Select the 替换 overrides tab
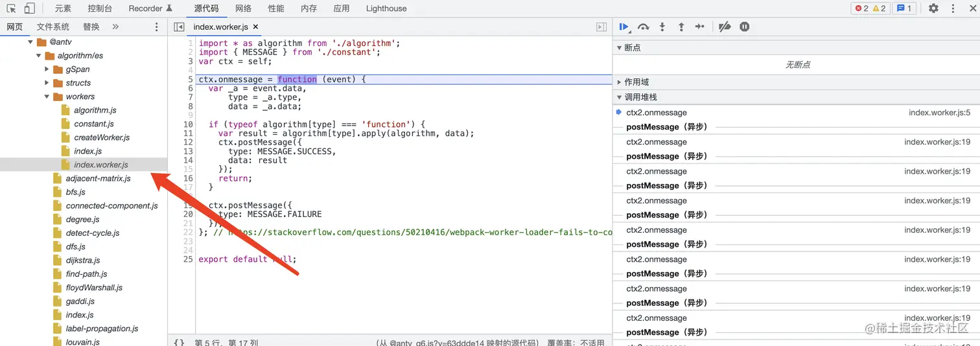The image size is (980, 346). (91, 27)
